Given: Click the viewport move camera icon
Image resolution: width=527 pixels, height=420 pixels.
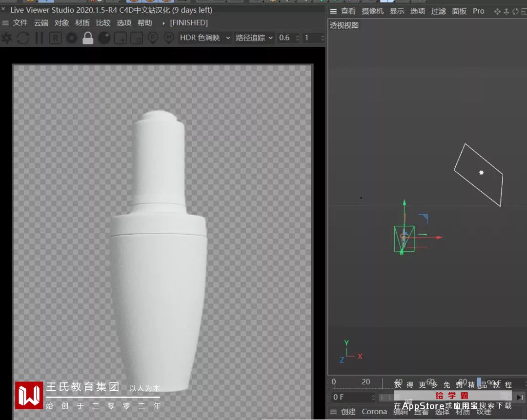Looking at the screenshot, I should coord(497,12).
